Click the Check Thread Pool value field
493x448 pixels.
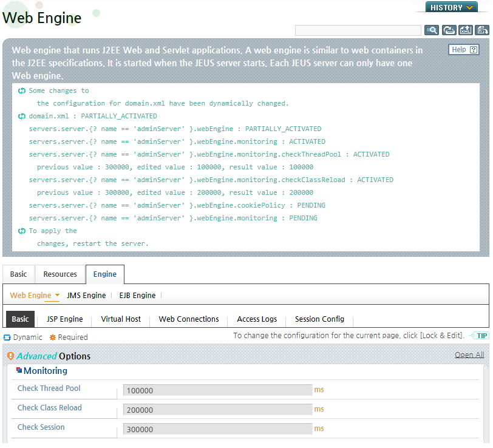tap(217, 390)
